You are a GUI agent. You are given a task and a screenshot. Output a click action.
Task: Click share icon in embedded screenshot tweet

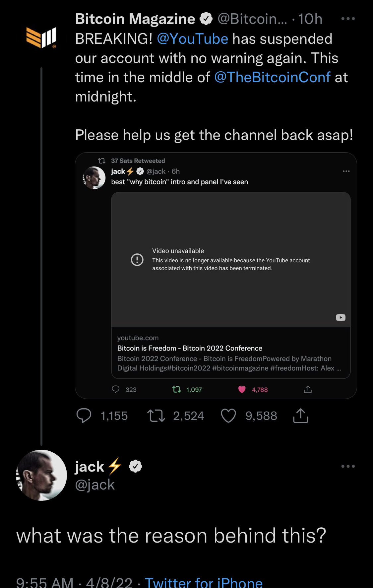pyautogui.click(x=308, y=389)
